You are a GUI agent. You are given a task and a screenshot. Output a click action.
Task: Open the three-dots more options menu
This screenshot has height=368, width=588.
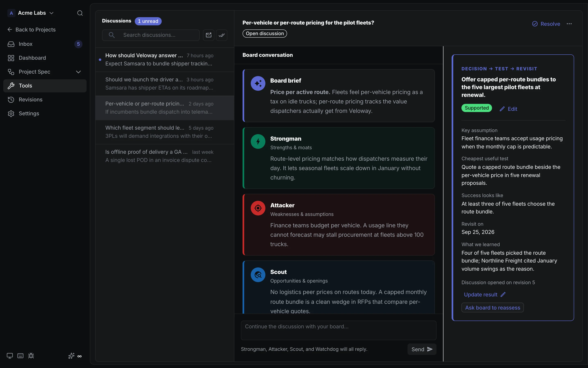pos(569,24)
